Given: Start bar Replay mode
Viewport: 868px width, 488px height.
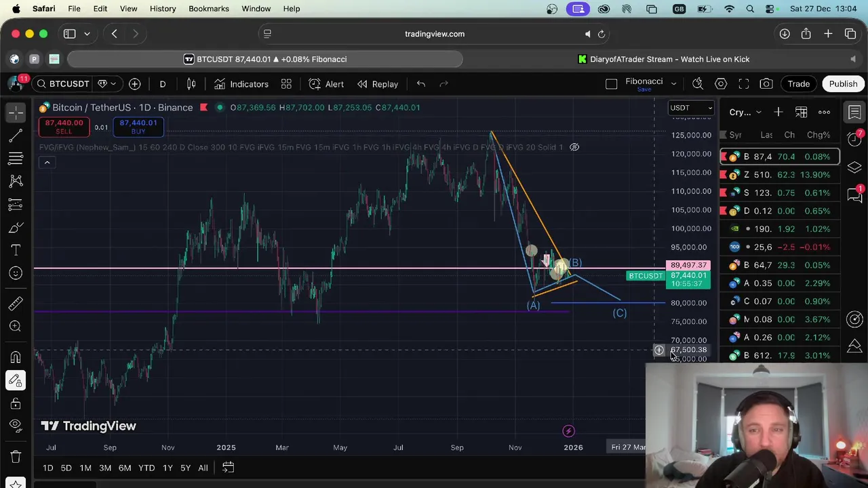Looking at the screenshot, I should click(378, 84).
